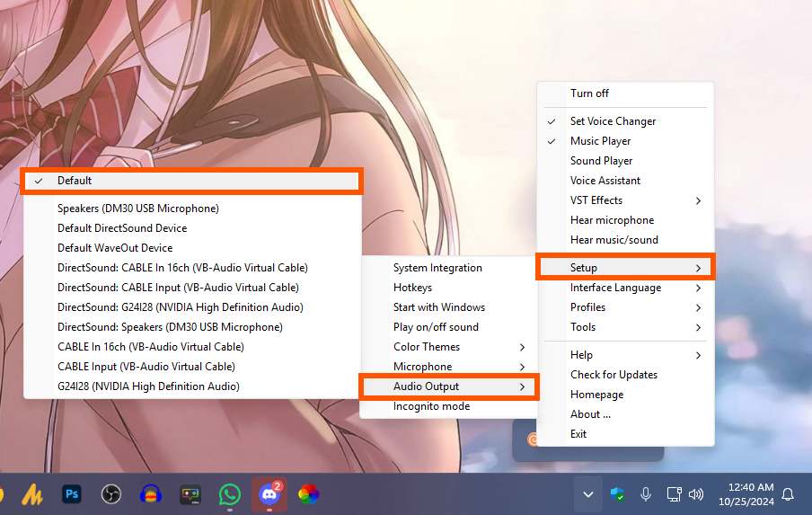Select Default DirectSound Device
This screenshot has height=515, width=812.
click(191, 228)
